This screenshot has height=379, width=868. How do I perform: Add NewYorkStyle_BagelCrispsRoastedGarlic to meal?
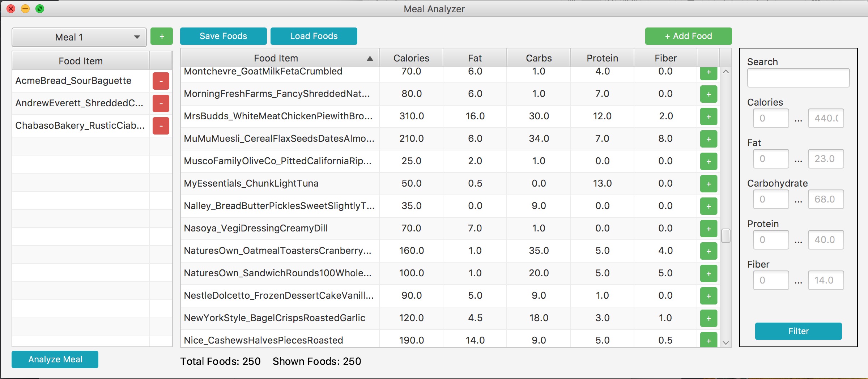coord(708,318)
